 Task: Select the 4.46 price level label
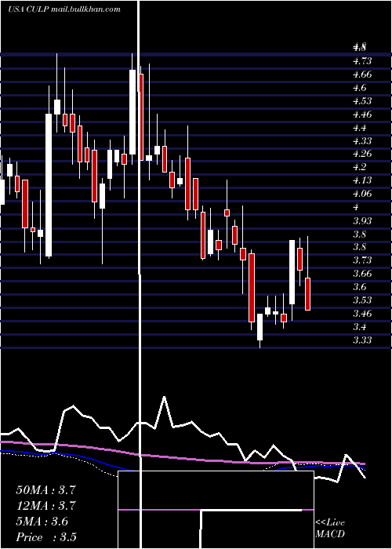point(362,115)
